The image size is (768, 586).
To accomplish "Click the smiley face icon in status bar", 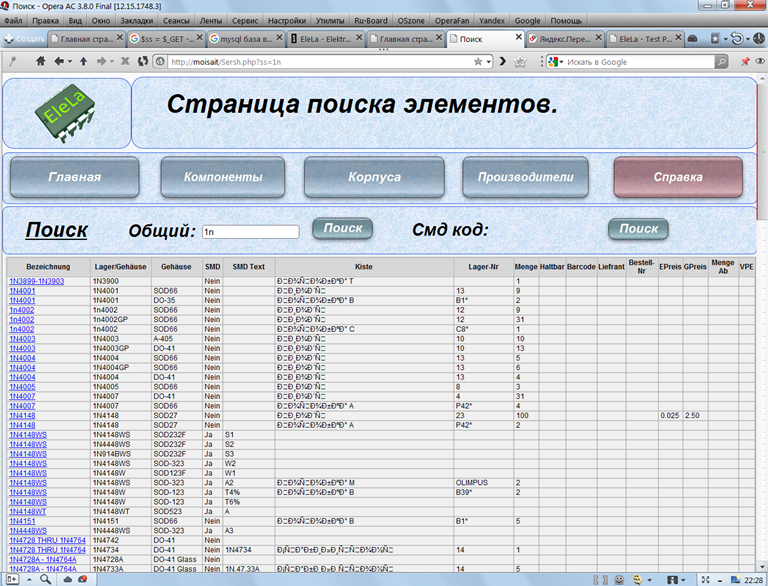I will 619,580.
